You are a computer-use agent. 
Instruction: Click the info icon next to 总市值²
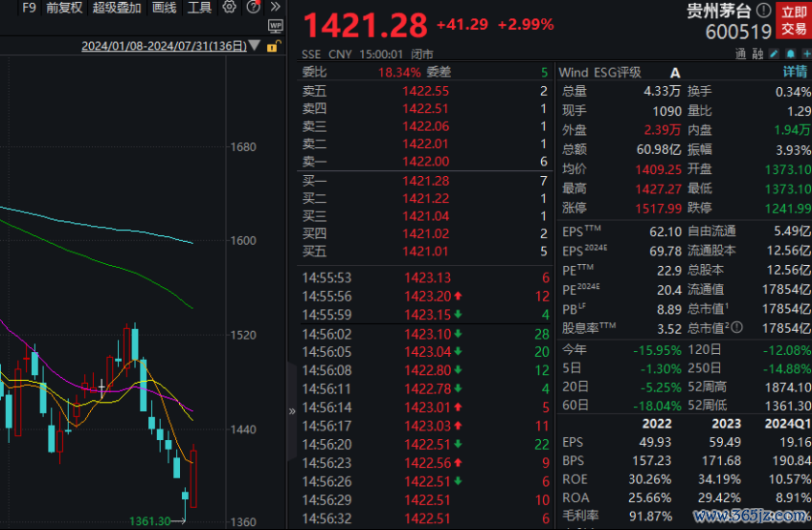pyautogui.click(x=737, y=327)
